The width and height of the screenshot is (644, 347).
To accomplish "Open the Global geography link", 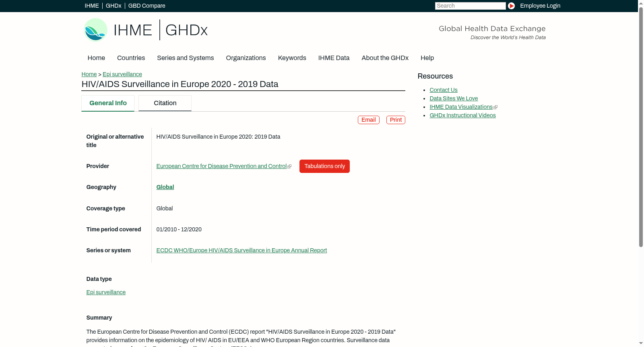I will (165, 187).
